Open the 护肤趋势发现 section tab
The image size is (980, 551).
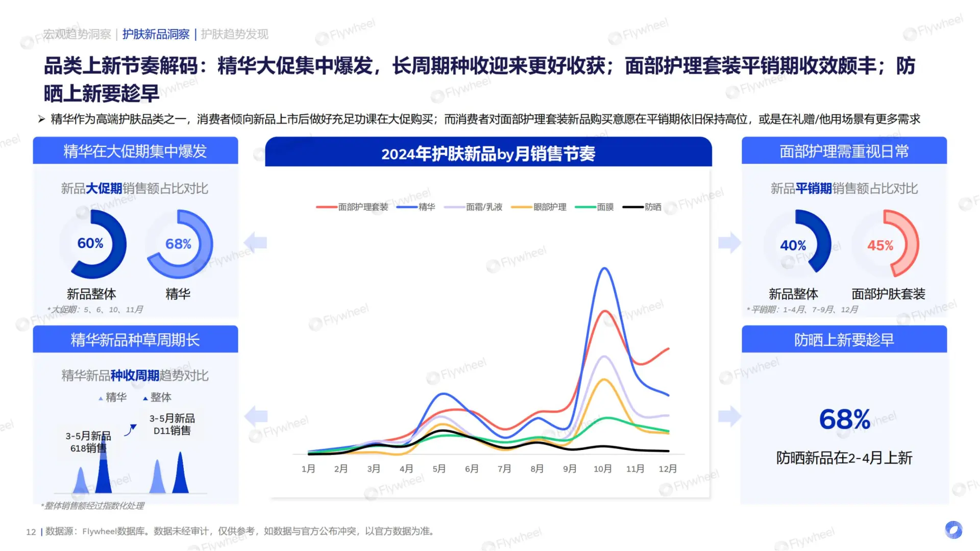coord(234,34)
